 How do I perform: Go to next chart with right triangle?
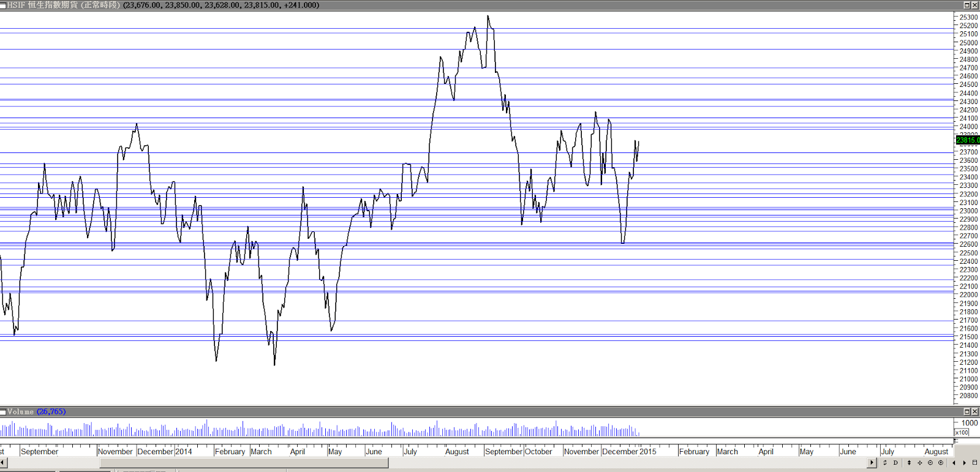pos(964,463)
